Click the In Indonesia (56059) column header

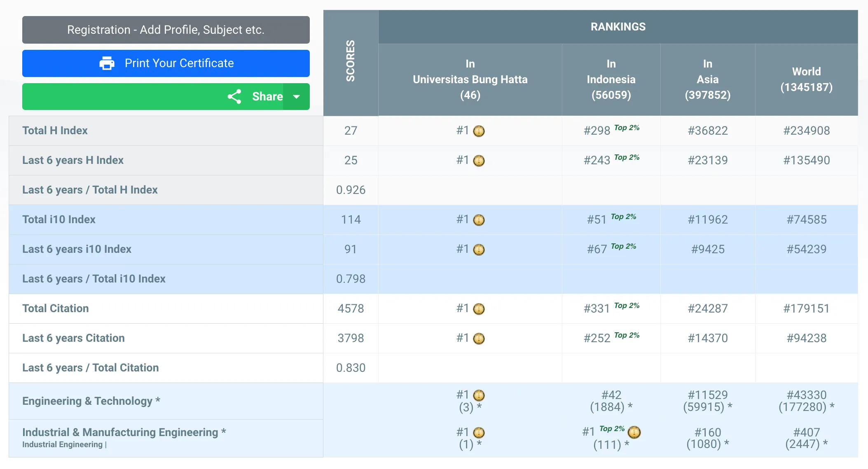pyautogui.click(x=611, y=79)
